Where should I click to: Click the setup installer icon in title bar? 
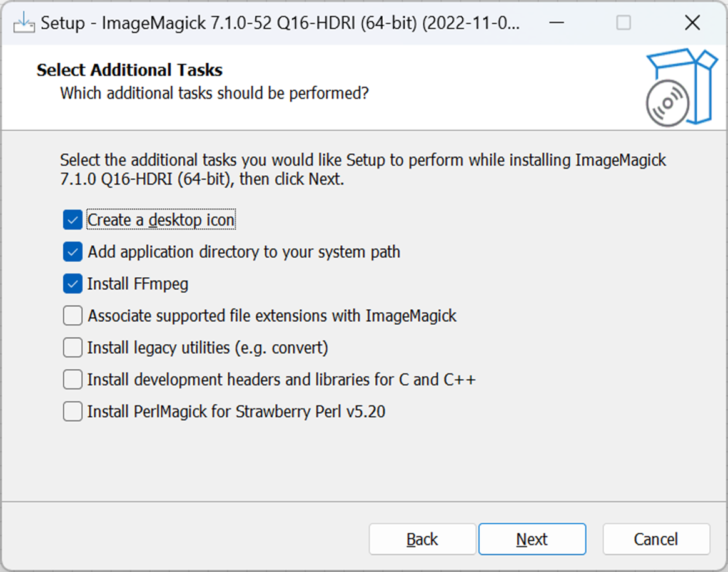pyautogui.click(x=24, y=23)
